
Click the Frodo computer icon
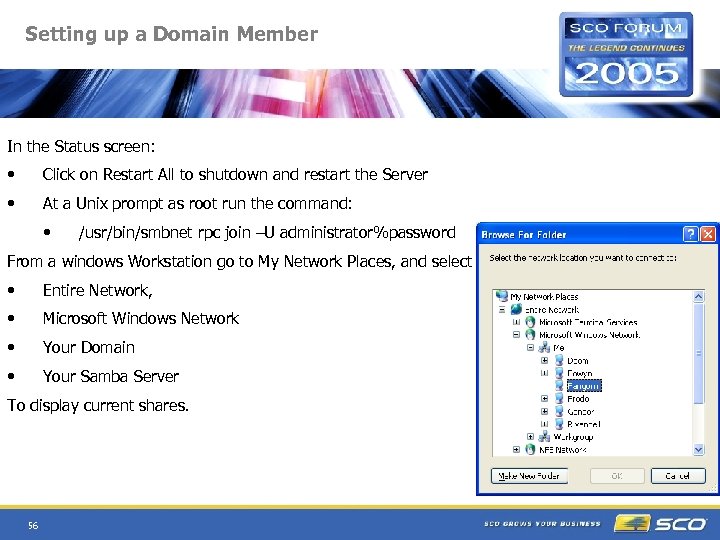tap(559, 399)
